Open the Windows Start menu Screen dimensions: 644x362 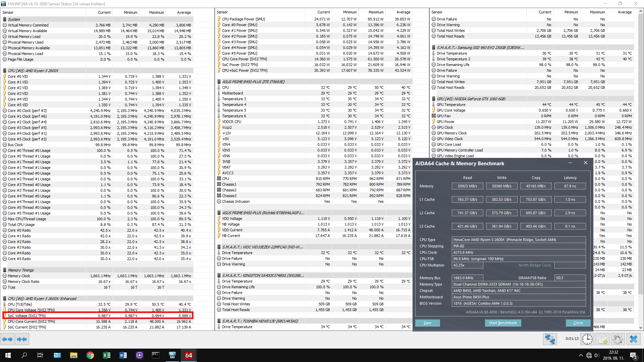[x=8, y=355]
